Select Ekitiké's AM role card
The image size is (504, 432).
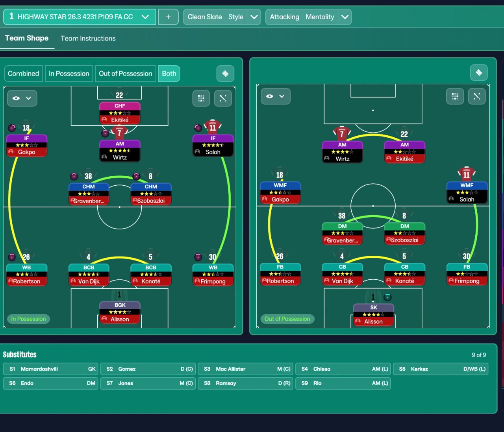coord(404,152)
